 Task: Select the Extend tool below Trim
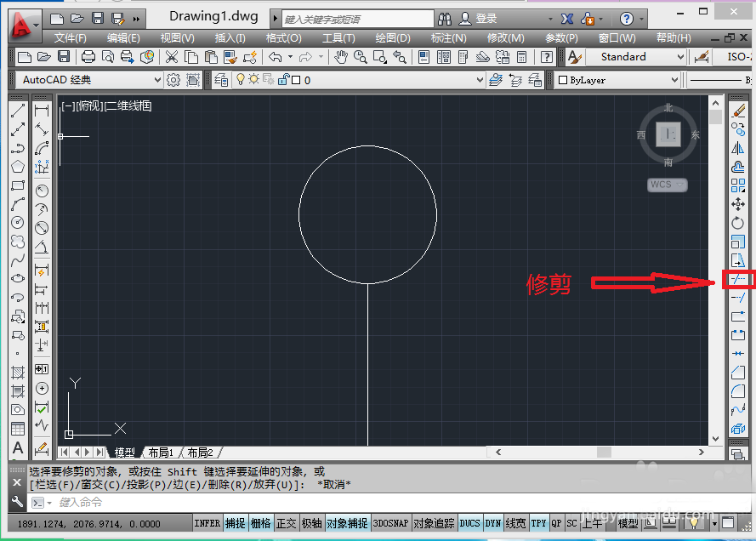click(738, 298)
